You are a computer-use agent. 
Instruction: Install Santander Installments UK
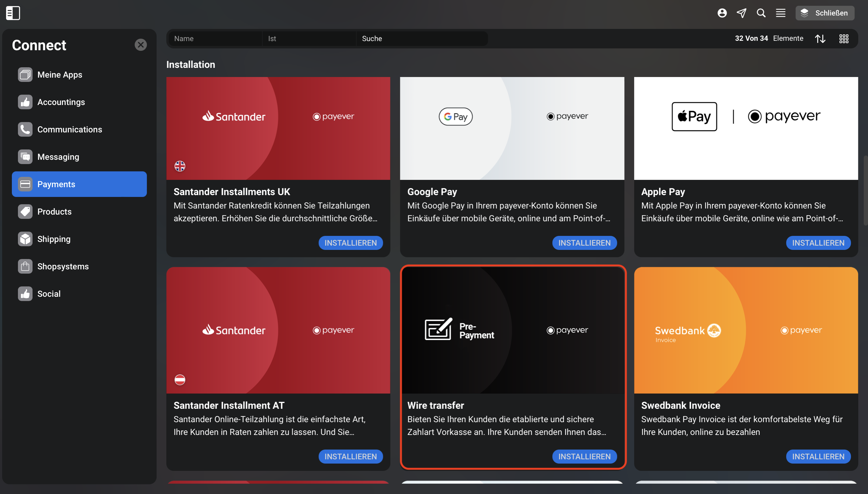(350, 243)
